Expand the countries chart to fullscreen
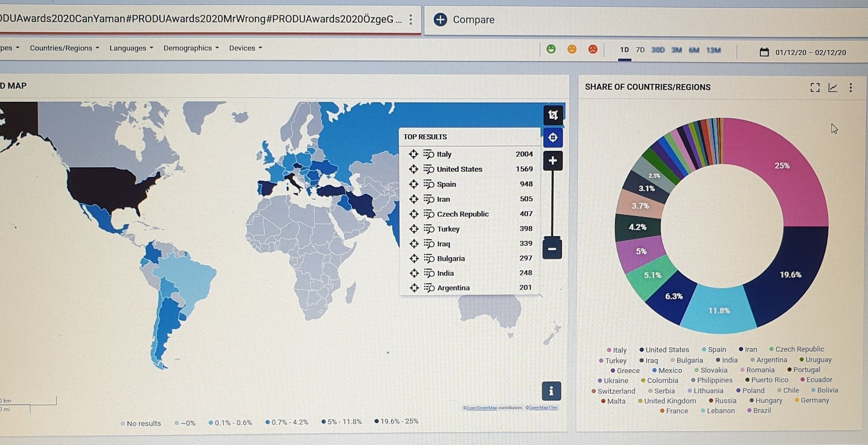 pyautogui.click(x=815, y=87)
